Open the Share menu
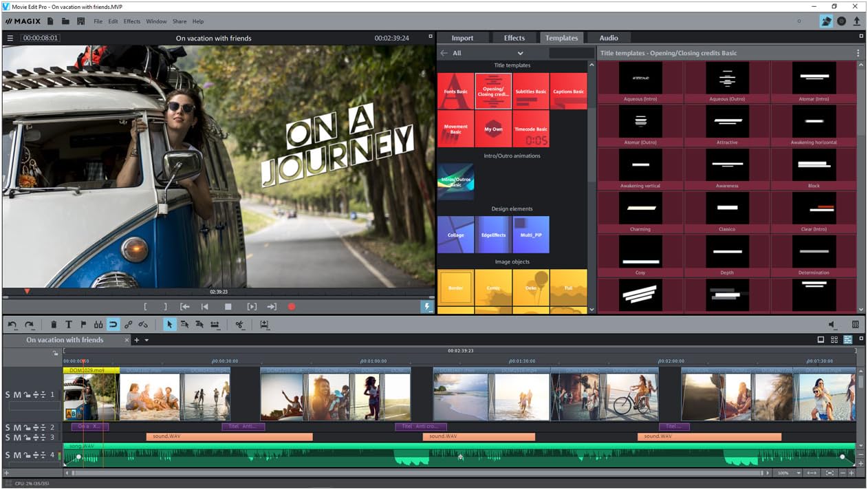868x490 pixels. [179, 21]
